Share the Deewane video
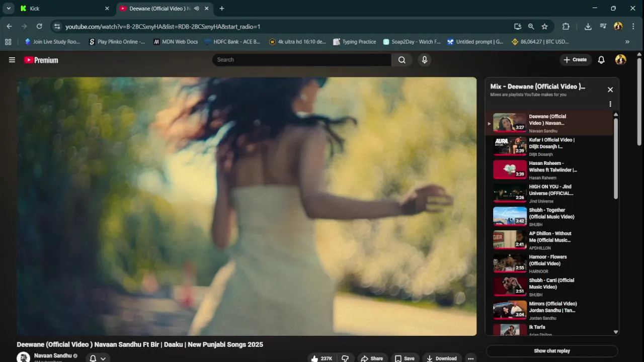The width and height of the screenshot is (644, 362). [372, 358]
